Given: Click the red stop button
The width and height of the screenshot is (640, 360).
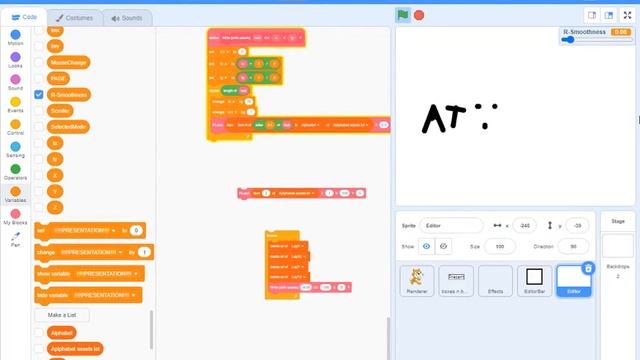Looking at the screenshot, I should pyautogui.click(x=419, y=16).
